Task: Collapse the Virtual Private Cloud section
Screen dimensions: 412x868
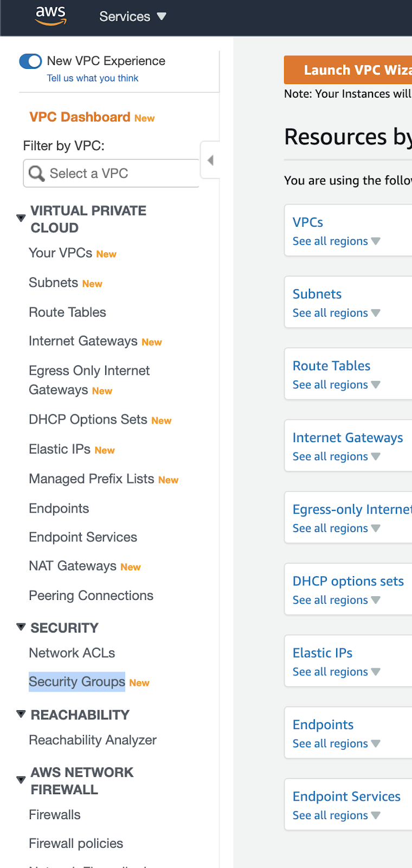Action: pos(21,218)
